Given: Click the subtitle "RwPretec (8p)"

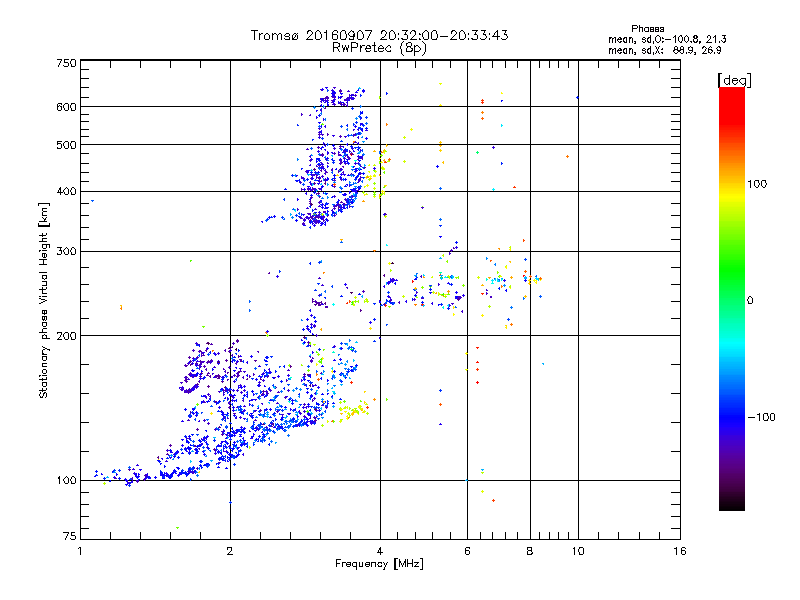Looking at the screenshot, I should (379, 48).
